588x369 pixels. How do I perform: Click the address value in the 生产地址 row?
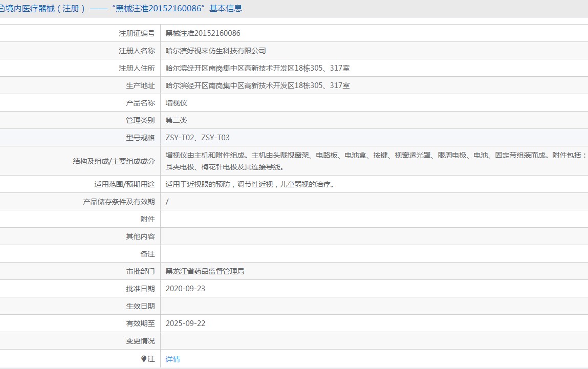pyautogui.click(x=257, y=85)
